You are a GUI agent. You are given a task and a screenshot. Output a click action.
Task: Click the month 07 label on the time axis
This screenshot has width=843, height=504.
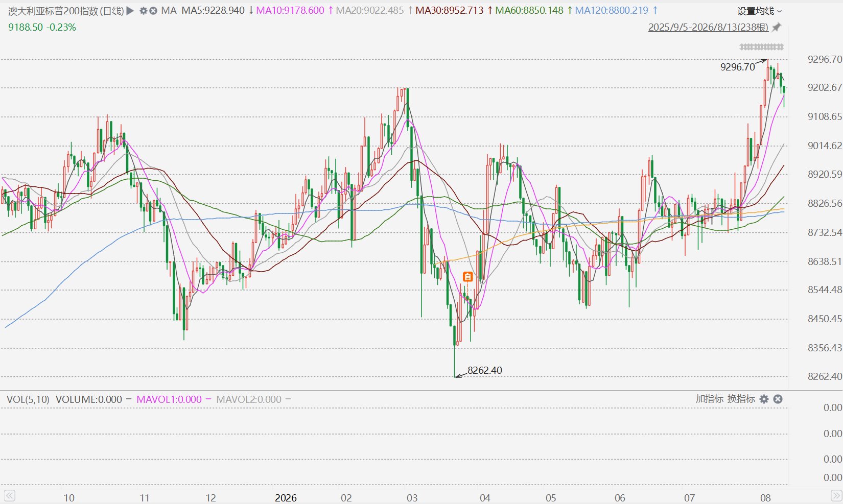click(x=690, y=498)
